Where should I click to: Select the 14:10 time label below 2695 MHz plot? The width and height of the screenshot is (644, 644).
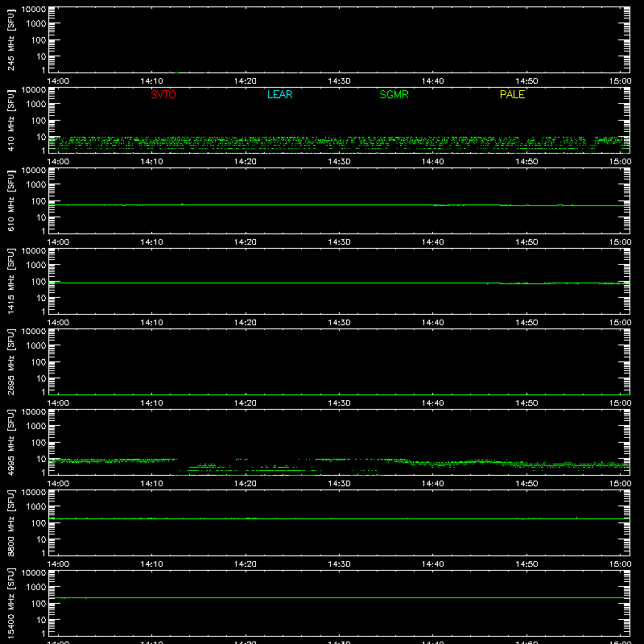pos(151,403)
